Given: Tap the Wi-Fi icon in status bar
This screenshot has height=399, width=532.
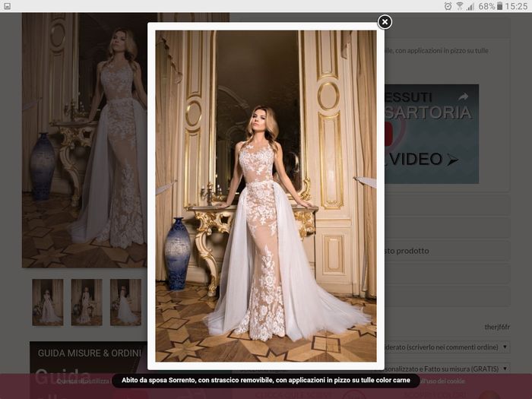Looking at the screenshot, I should [x=459, y=6].
